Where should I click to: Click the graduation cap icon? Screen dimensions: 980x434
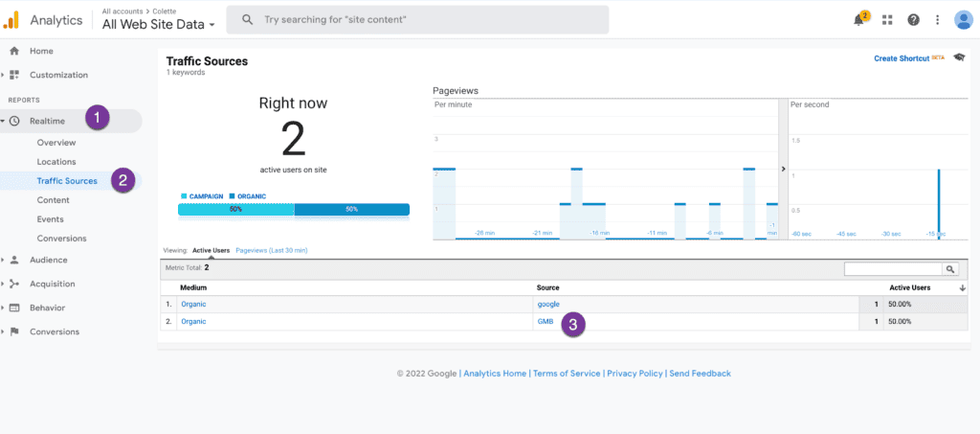[959, 58]
